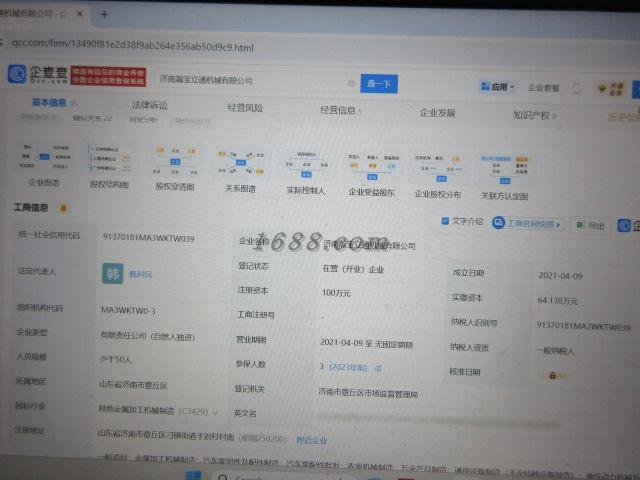Click credit code 91370181MA3WKTW039 value

(148, 238)
